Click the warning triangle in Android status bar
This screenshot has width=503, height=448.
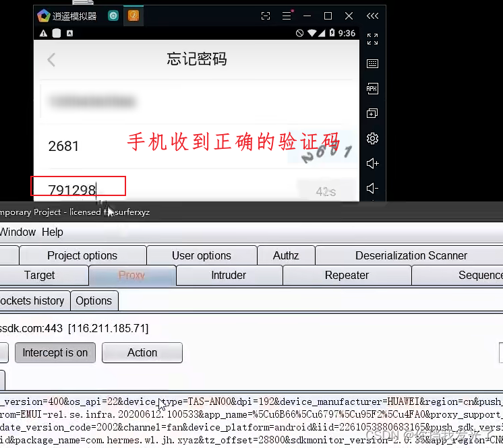point(43,33)
